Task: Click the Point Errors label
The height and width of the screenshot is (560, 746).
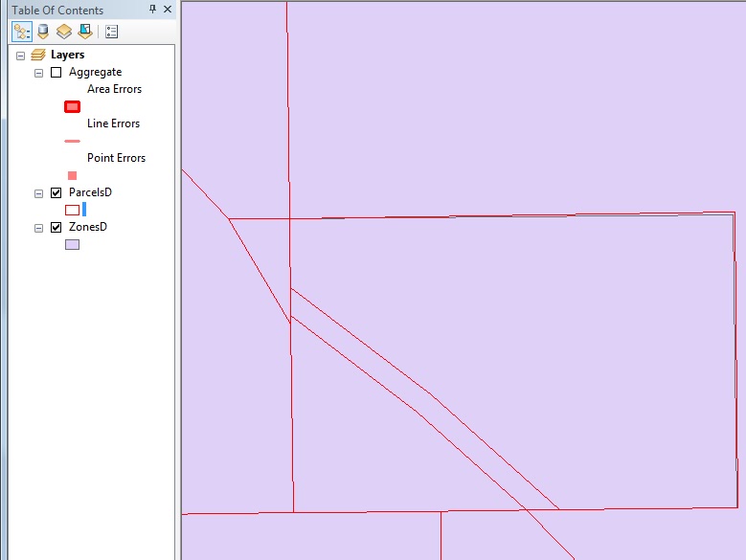Action: (x=116, y=158)
